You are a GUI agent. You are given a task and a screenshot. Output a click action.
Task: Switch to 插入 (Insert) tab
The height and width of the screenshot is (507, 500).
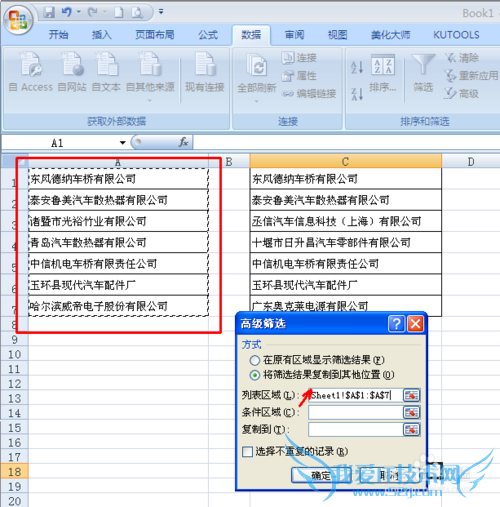click(x=102, y=35)
